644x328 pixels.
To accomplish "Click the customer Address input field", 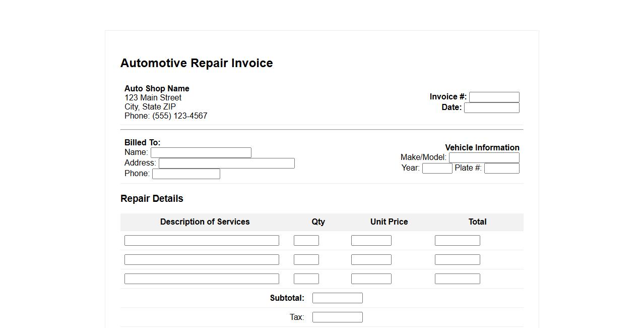I will [x=226, y=163].
